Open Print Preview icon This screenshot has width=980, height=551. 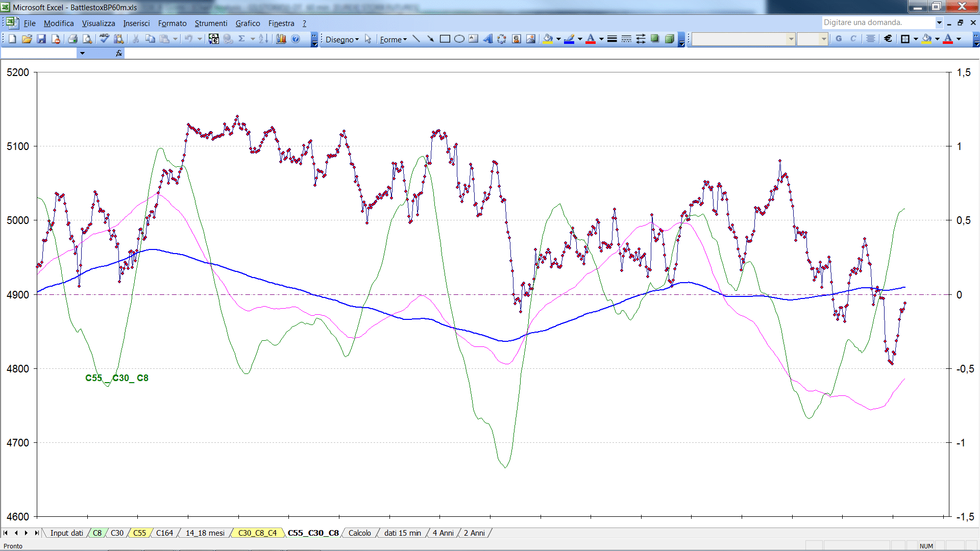[x=87, y=39]
